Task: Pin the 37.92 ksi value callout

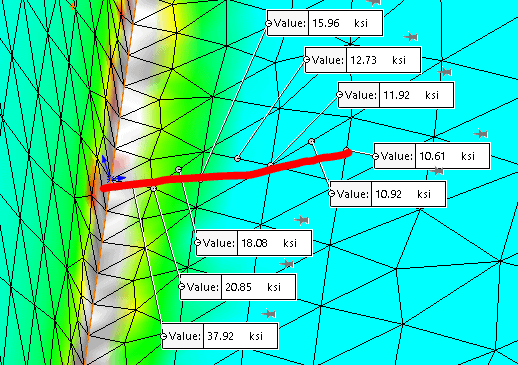Action: [269, 314]
